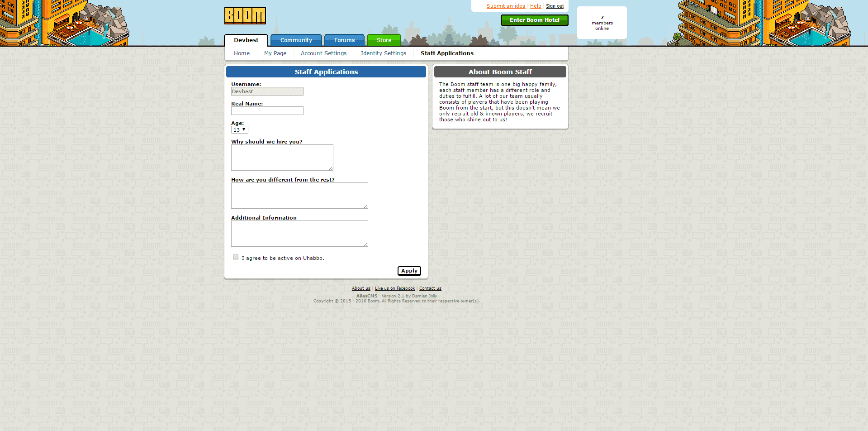Open Identity Settings
Image resolution: width=868 pixels, height=431 pixels.
(x=384, y=53)
